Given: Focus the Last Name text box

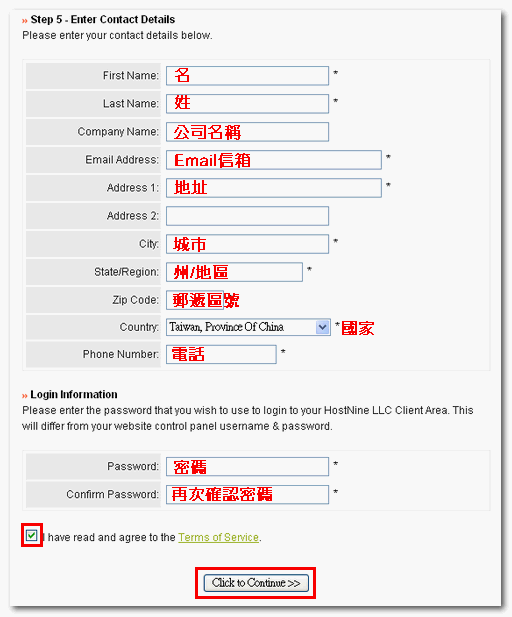Looking at the screenshot, I should [247, 103].
